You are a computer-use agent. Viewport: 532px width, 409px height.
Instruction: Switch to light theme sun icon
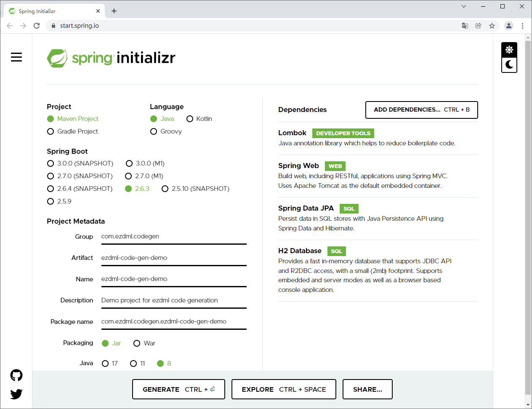[x=509, y=50]
